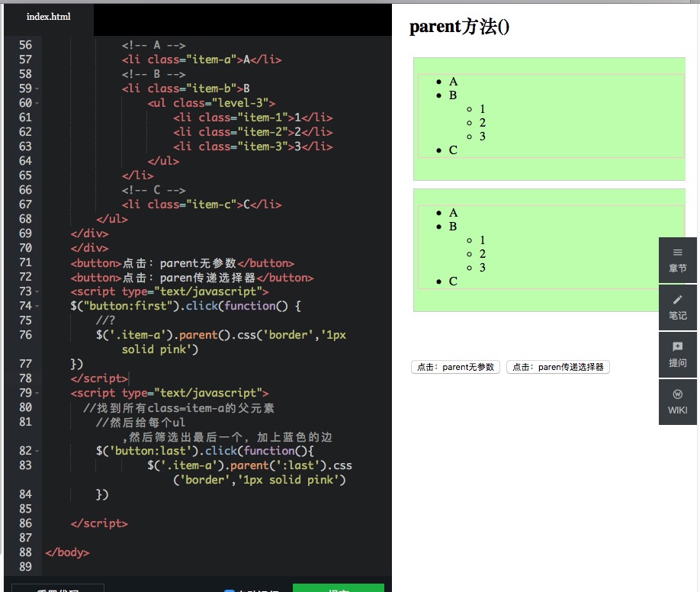
Task: Click the comment //找到所有class=item-a的父元素
Action: [178, 408]
